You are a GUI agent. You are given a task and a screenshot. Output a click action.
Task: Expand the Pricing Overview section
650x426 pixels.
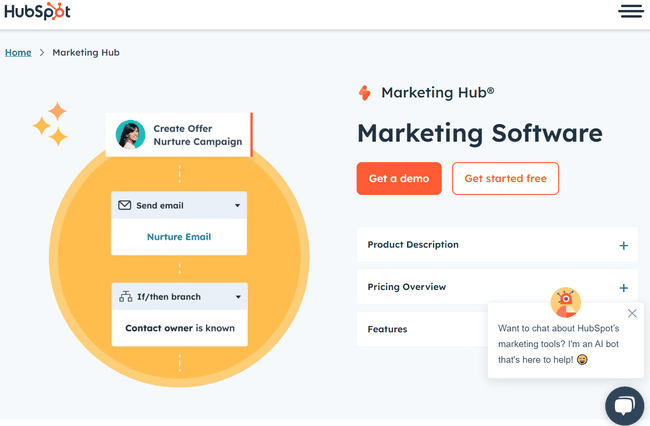[497, 287]
